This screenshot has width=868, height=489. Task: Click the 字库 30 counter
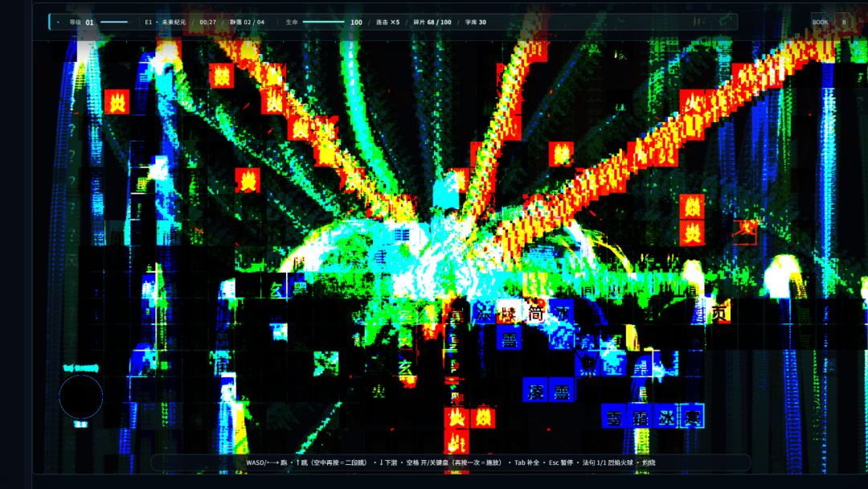[476, 23]
